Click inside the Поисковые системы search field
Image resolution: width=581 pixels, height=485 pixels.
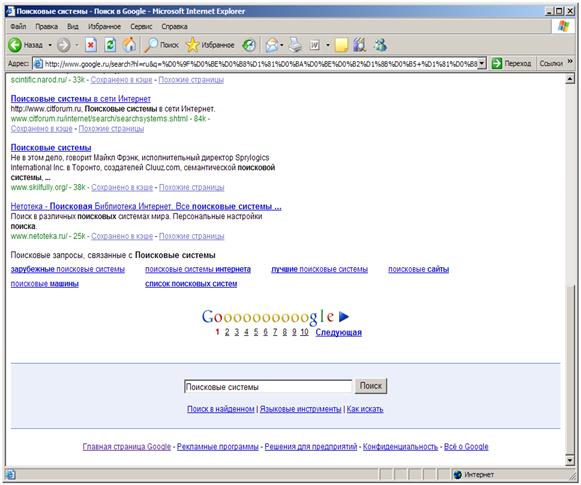click(x=268, y=386)
